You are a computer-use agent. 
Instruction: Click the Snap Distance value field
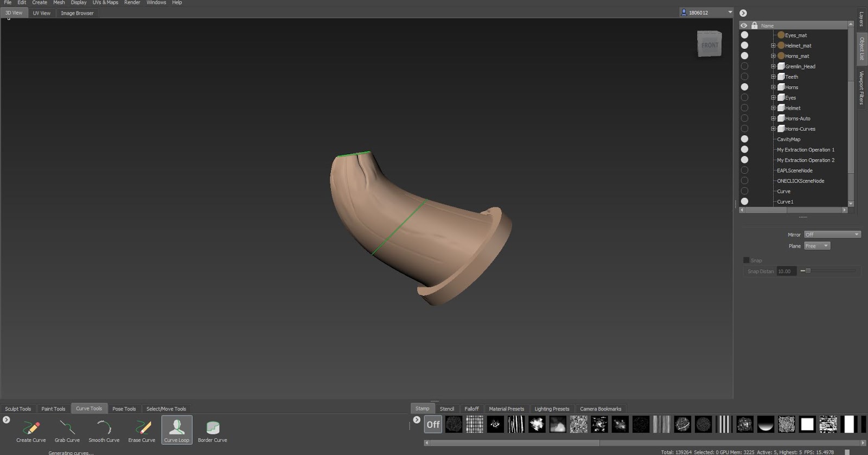pos(787,271)
